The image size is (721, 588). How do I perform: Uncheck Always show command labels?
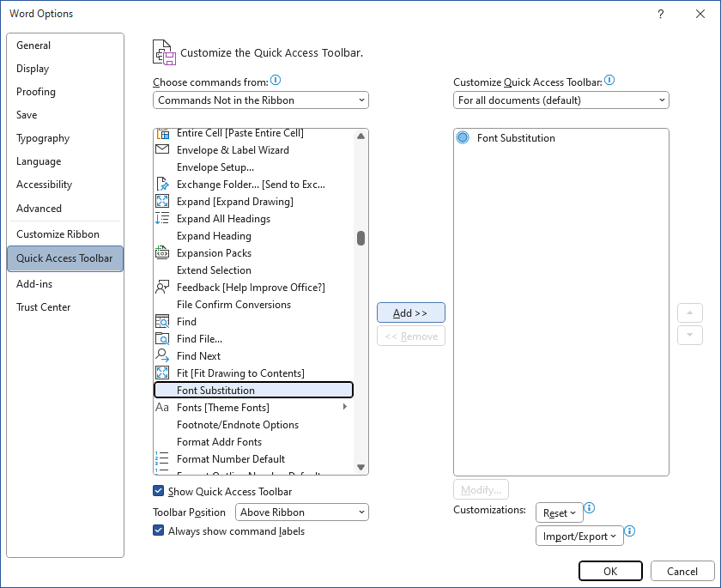point(158,530)
